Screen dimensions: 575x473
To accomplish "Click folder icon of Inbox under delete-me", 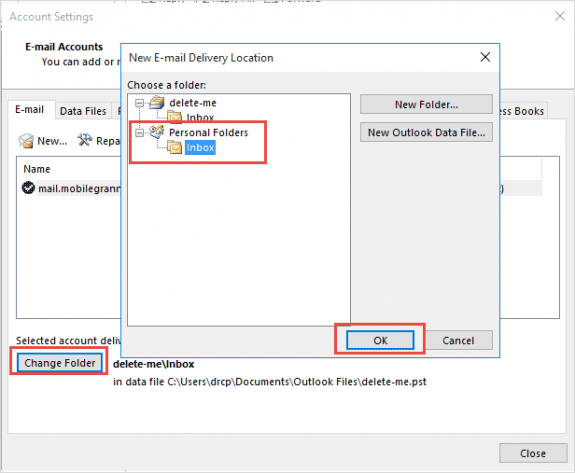I will click(175, 117).
